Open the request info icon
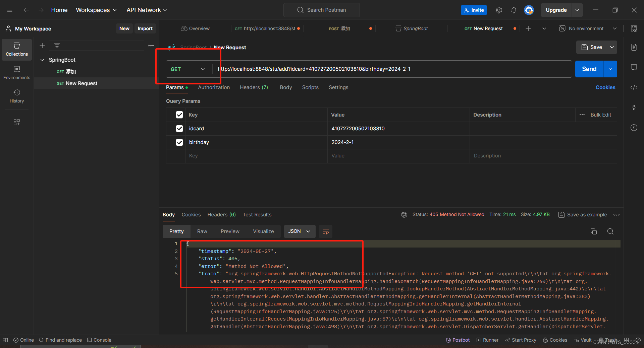Screen dimensions: 644x348 tap(634, 128)
